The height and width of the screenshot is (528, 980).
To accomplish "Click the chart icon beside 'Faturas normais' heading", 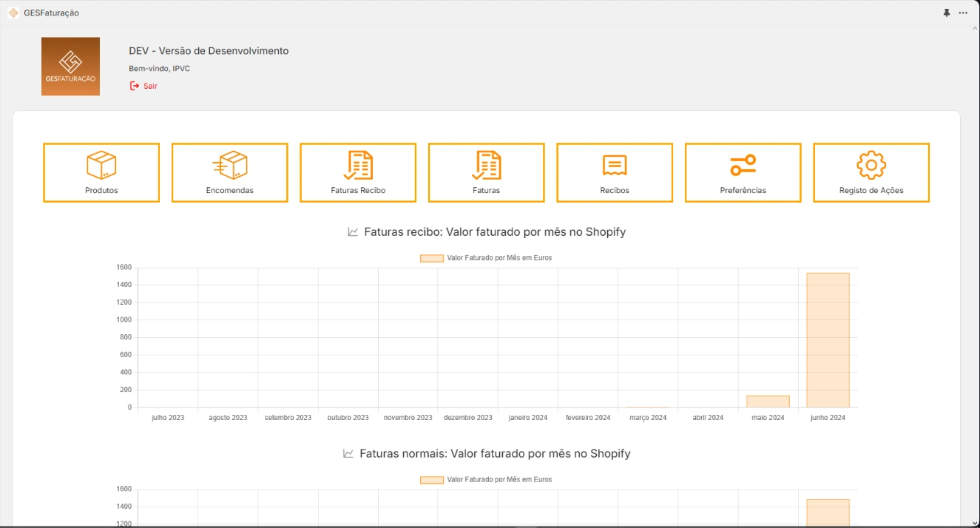I will click(349, 453).
